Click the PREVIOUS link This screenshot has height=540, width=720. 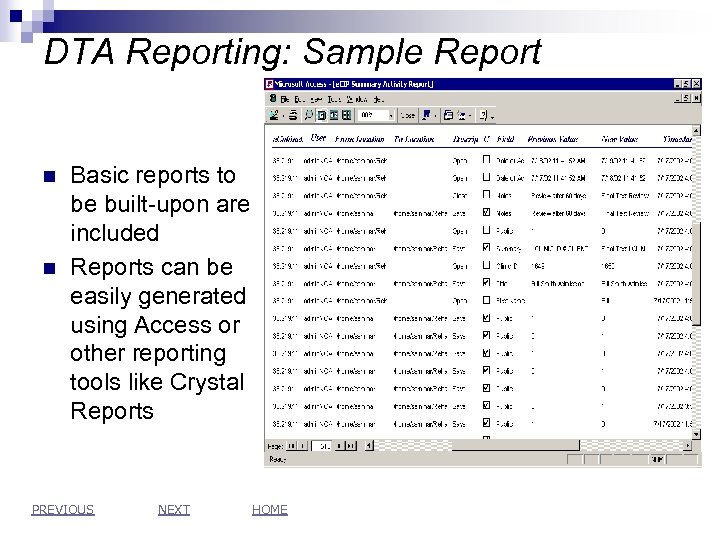pos(63,509)
